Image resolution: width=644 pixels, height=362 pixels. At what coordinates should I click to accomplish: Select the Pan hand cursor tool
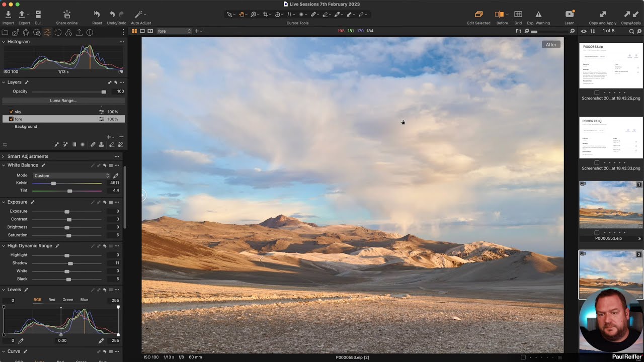[242, 15]
